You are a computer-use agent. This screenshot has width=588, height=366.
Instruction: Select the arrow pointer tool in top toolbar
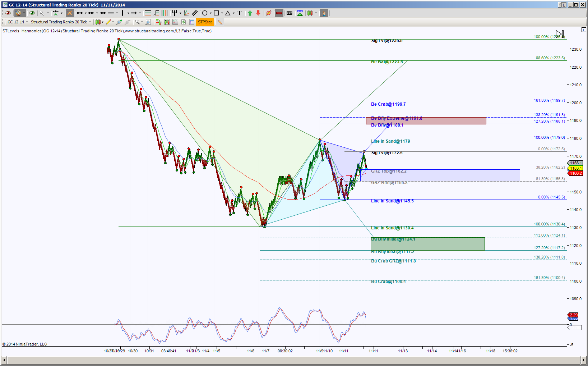[42, 13]
